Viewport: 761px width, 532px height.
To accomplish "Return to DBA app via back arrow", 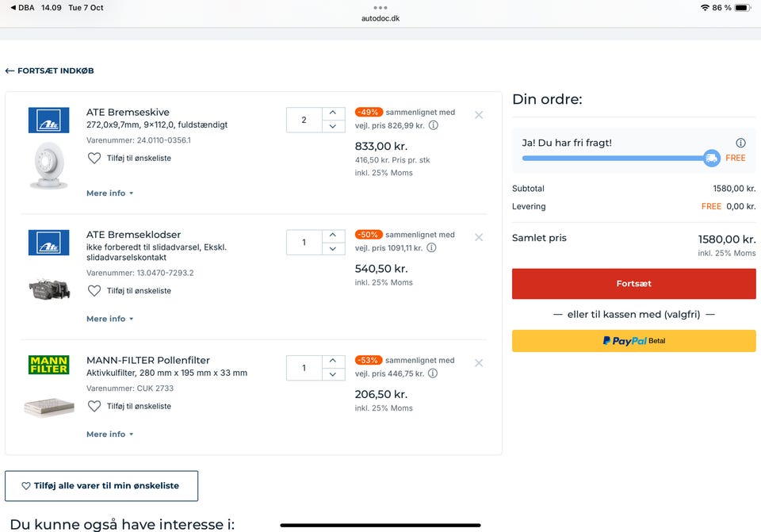I will pyautogui.click(x=22, y=8).
